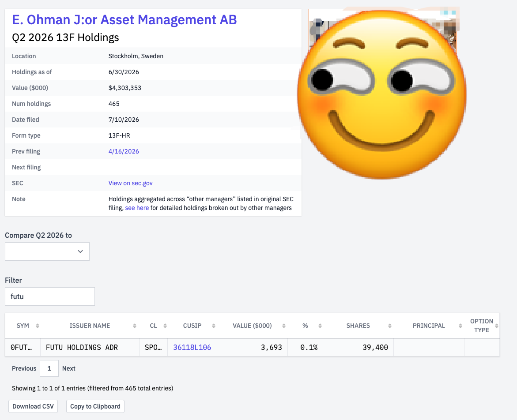Select the 0.1% percentage cell
517x420 pixels.
coord(306,348)
